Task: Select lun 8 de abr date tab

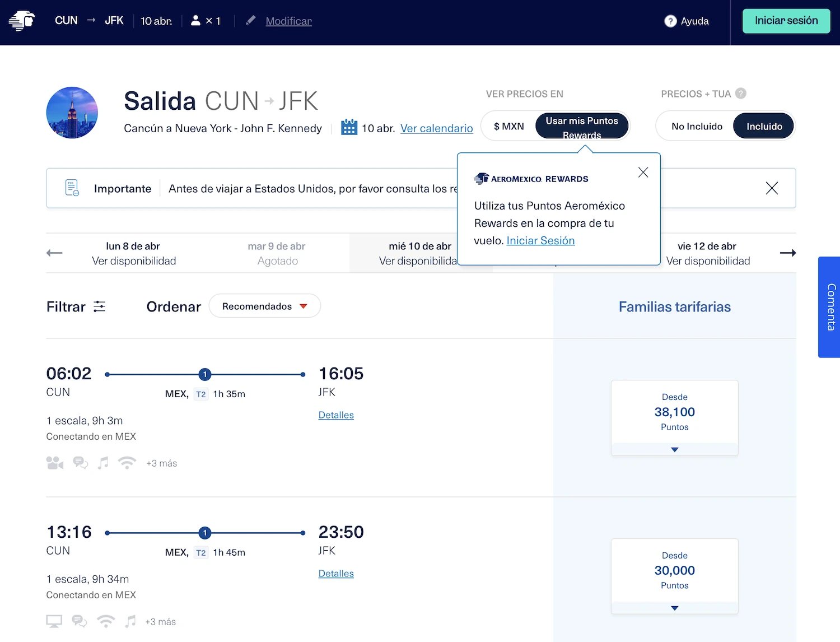Action: 133,253
